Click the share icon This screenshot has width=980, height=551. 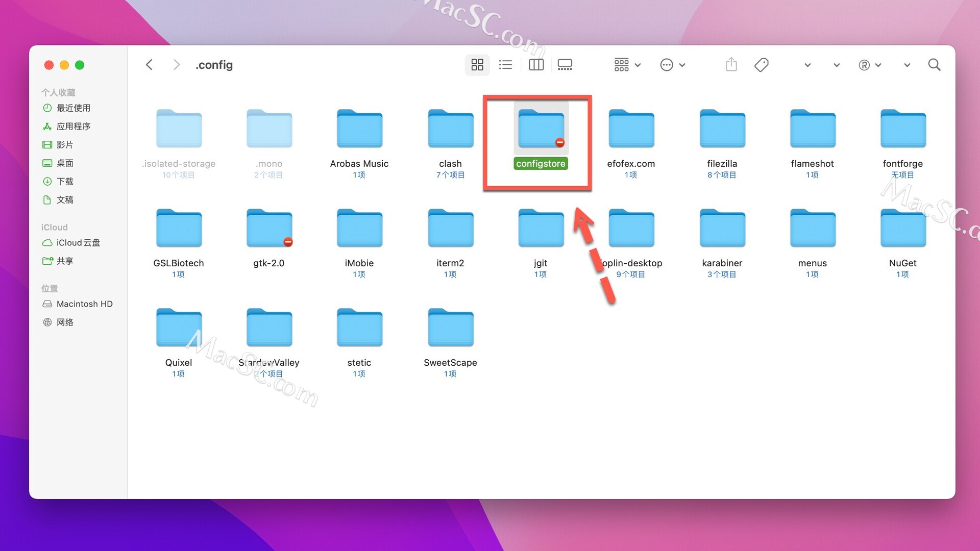coord(731,65)
